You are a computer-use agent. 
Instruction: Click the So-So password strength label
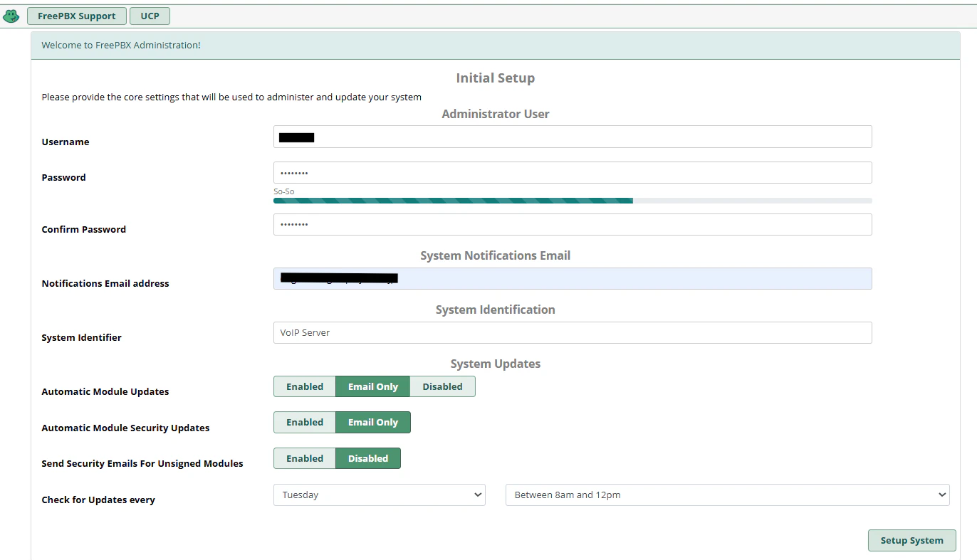tap(283, 191)
